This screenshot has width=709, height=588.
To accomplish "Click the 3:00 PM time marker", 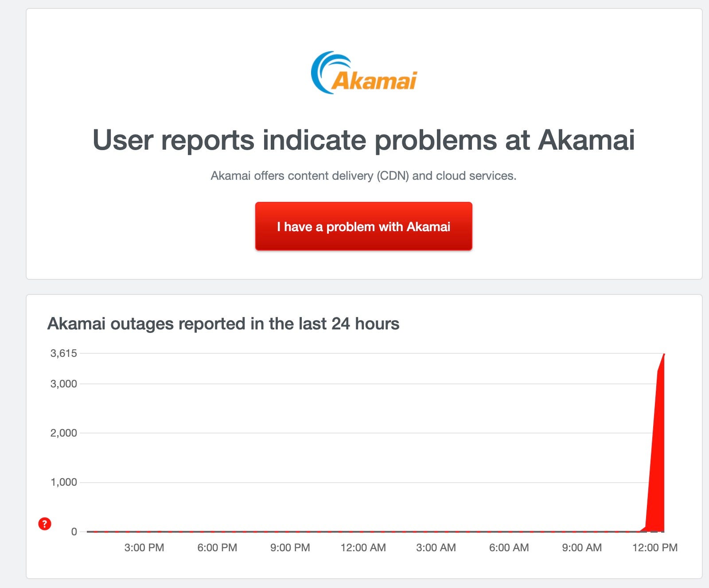I will pos(144,548).
